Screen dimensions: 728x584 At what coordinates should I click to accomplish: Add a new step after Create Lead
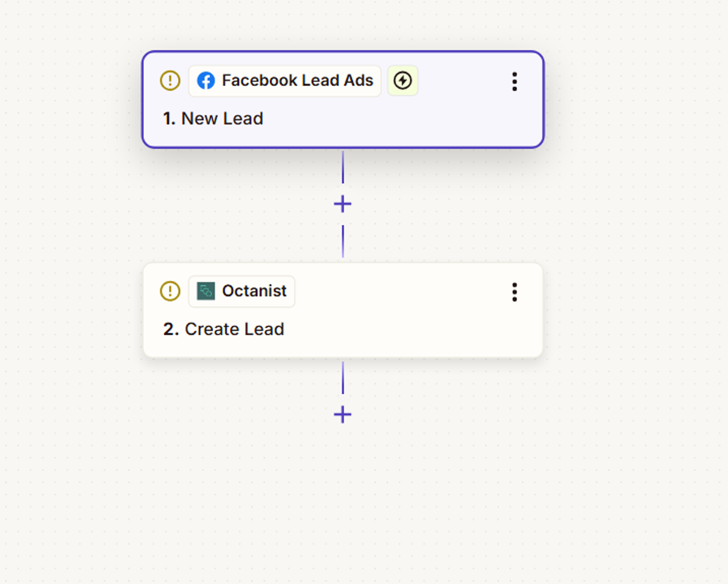[343, 415]
